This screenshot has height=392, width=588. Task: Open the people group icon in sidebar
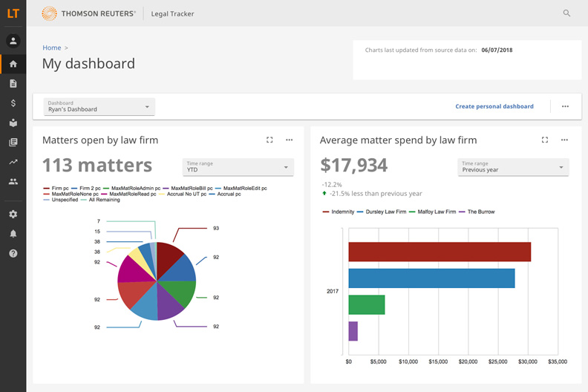click(x=13, y=181)
